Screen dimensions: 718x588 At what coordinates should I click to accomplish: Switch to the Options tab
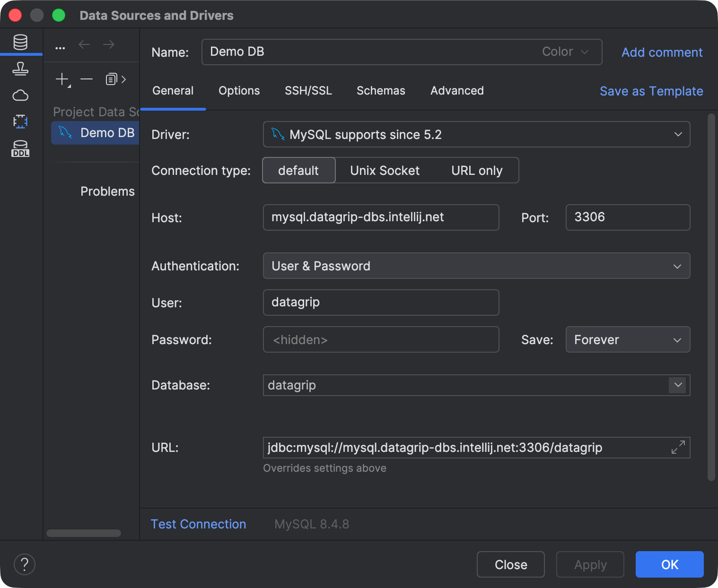239,90
